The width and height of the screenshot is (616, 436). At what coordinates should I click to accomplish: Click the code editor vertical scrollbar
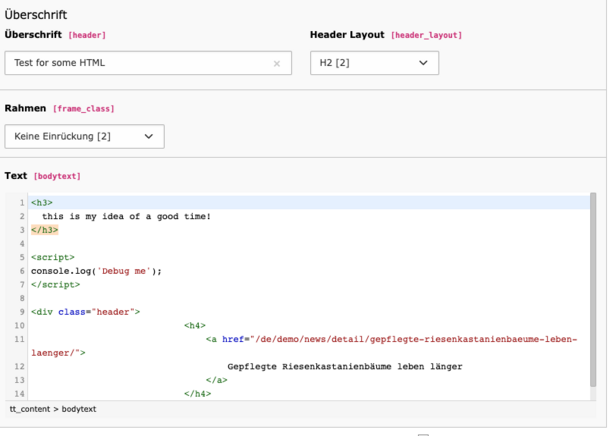(x=593, y=289)
